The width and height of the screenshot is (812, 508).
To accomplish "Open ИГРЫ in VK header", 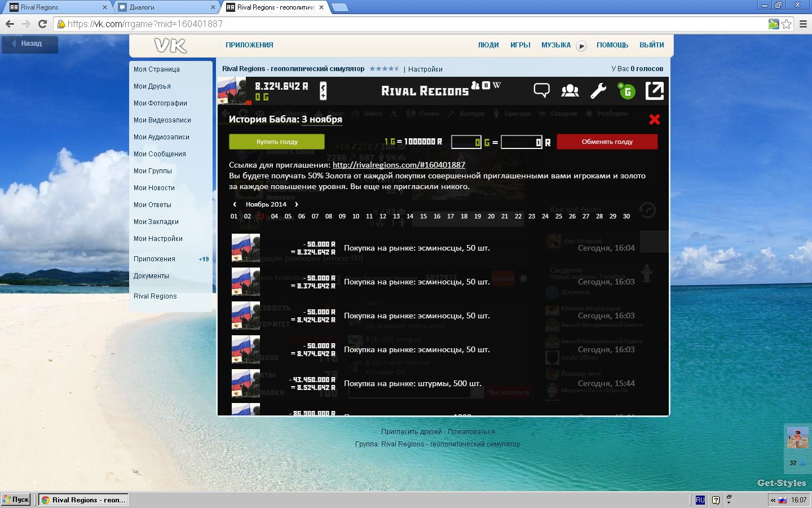I will tap(520, 45).
